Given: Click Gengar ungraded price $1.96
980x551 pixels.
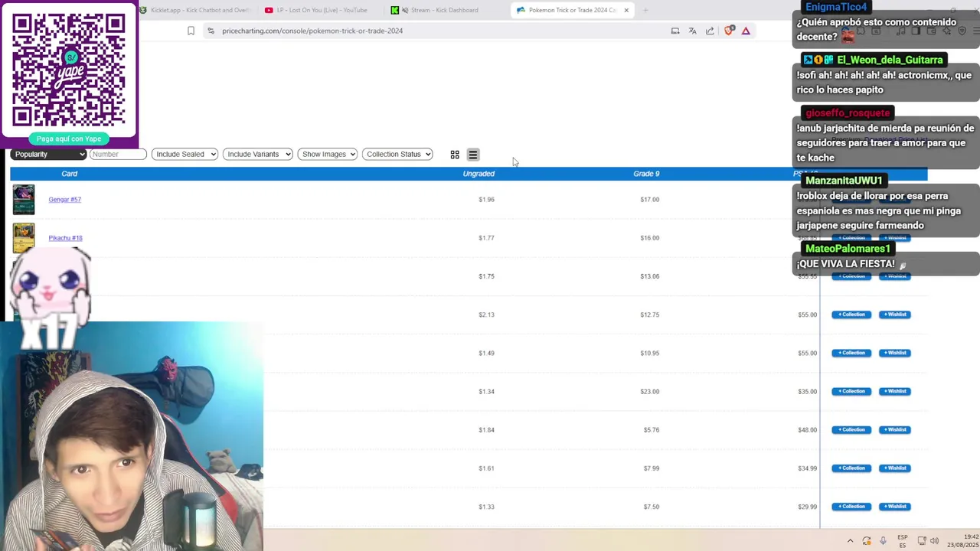Looking at the screenshot, I should (x=486, y=200).
